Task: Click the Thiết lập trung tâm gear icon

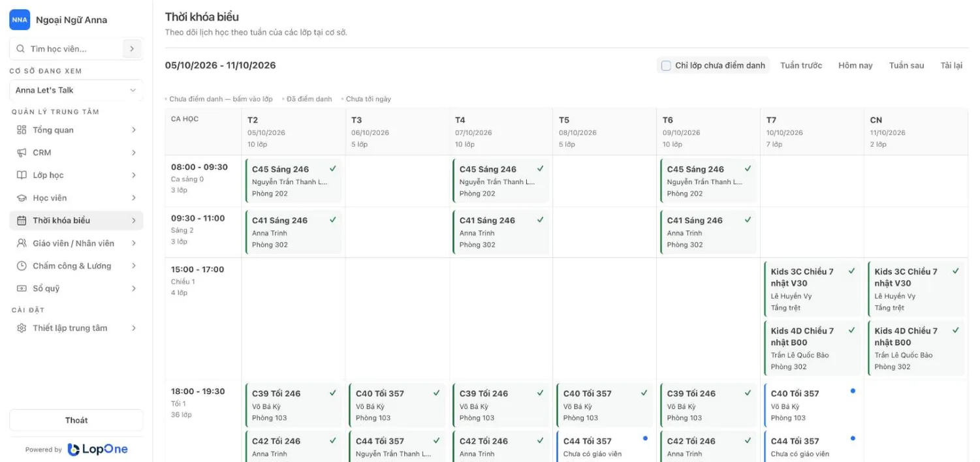Action: (22, 328)
